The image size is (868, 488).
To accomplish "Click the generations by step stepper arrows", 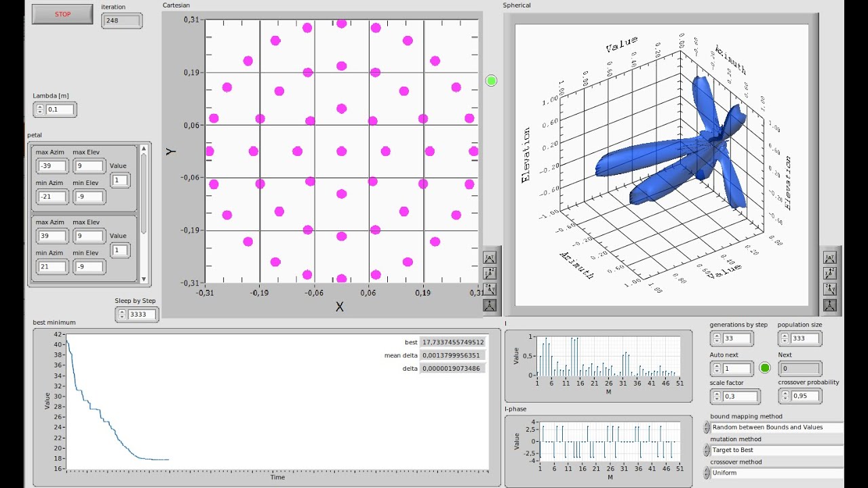I will (717, 338).
